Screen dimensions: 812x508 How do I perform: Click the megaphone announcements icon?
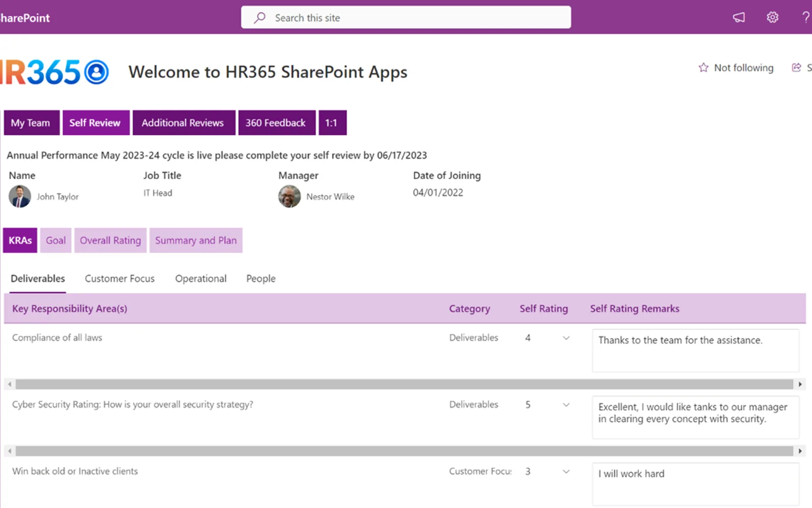(739, 17)
